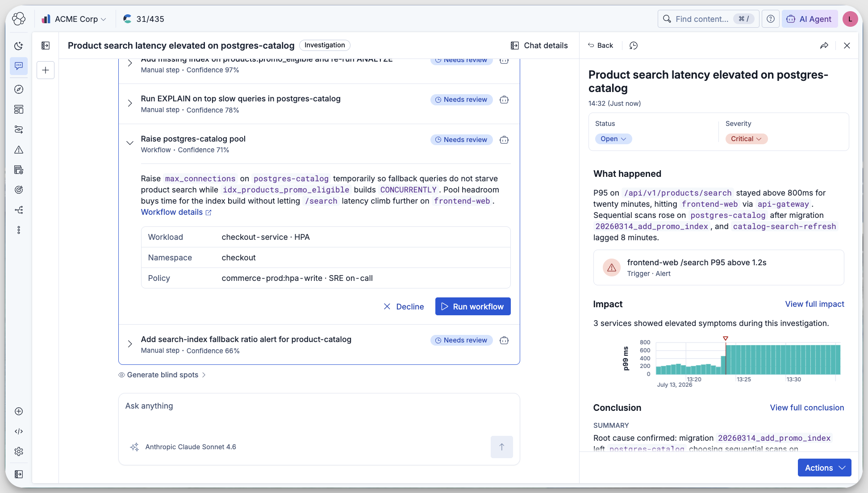Start a new chat with plus button

(x=46, y=70)
